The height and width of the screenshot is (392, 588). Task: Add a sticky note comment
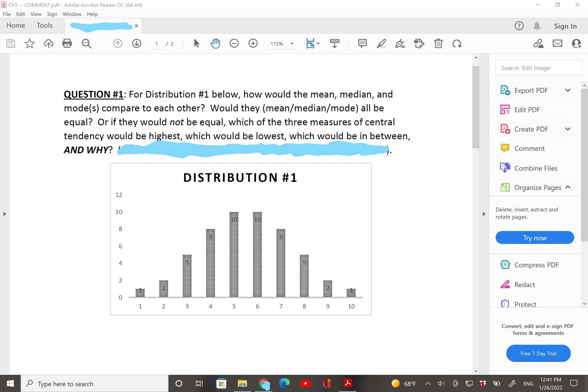362,43
